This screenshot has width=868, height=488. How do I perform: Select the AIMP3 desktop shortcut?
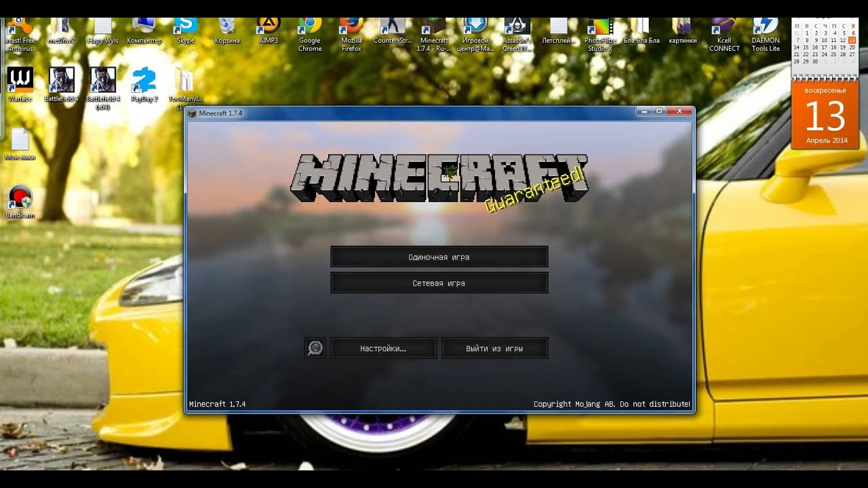(269, 31)
